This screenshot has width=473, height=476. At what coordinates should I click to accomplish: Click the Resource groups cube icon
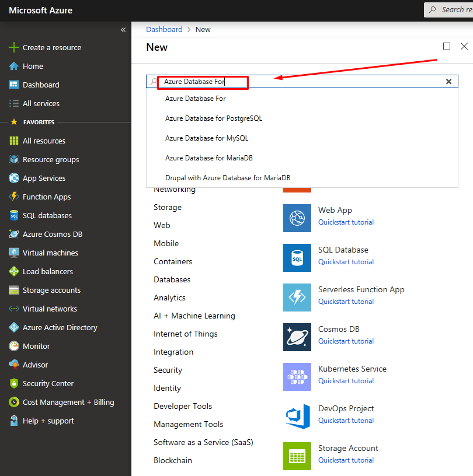[x=14, y=159]
